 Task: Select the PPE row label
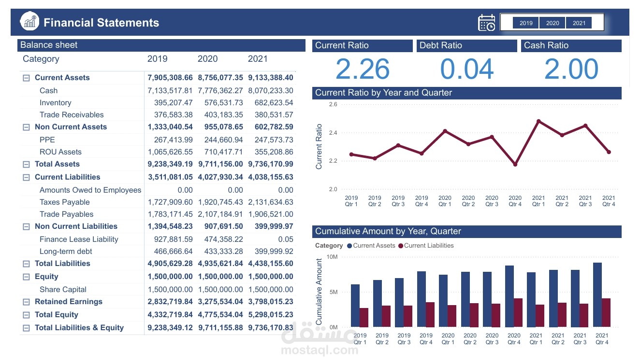[47, 140]
